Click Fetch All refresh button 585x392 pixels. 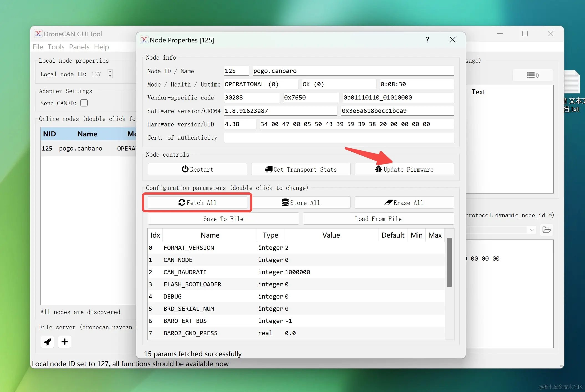pos(197,203)
